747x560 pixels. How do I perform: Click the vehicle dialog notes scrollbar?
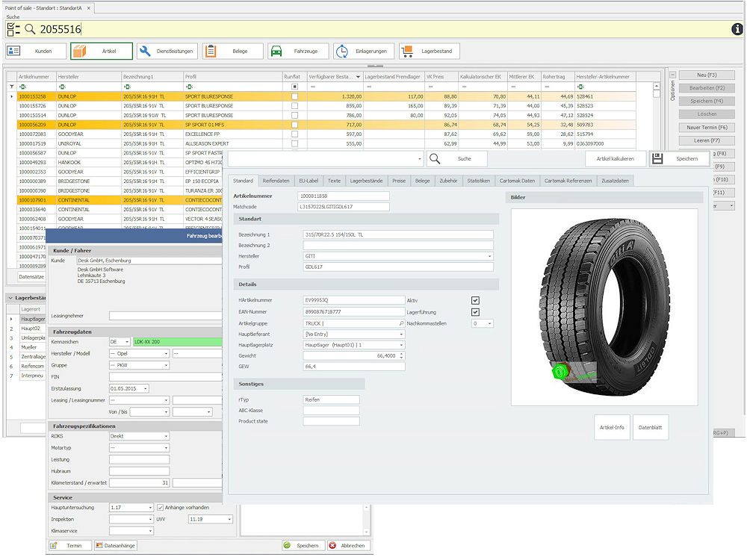coord(366,519)
